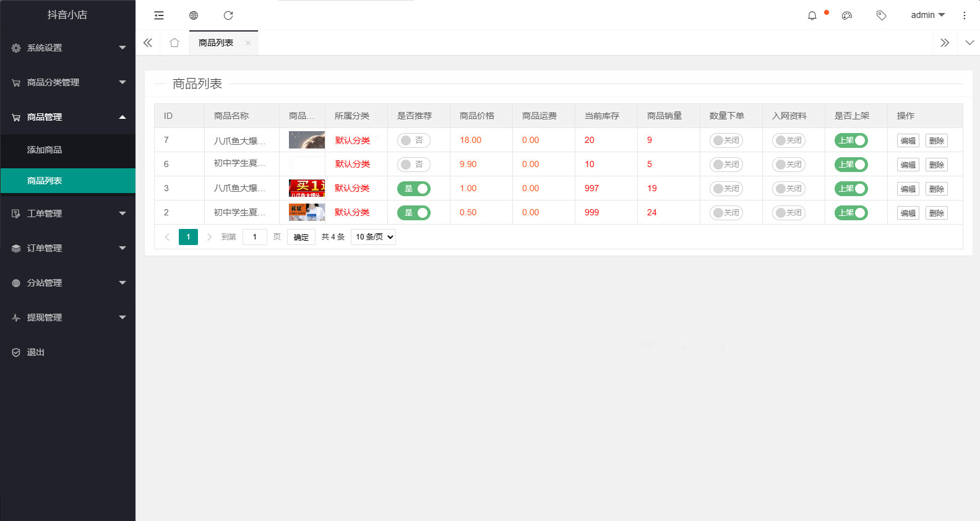This screenshot has height=521, width=980.
Task: Enable 数量下单 switch for product ID 6
Action: (x=726, y=165)
